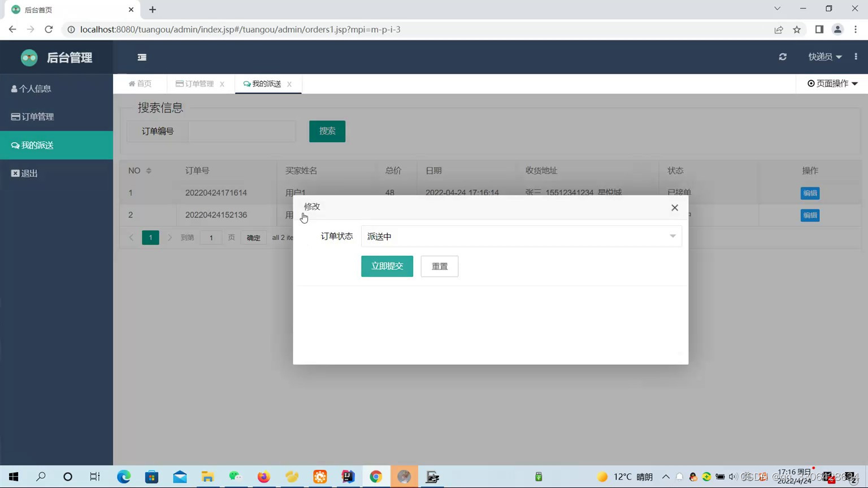
Task: Bookmark page with star icon
Action: pyautogui.click(x=797, y=29)
